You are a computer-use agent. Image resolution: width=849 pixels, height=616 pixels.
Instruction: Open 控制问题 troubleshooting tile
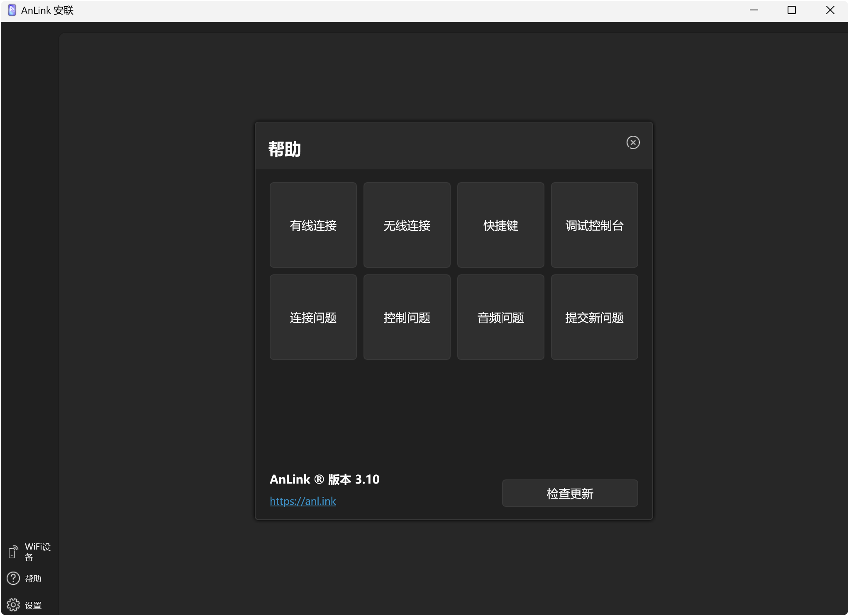tap(406, 317)
